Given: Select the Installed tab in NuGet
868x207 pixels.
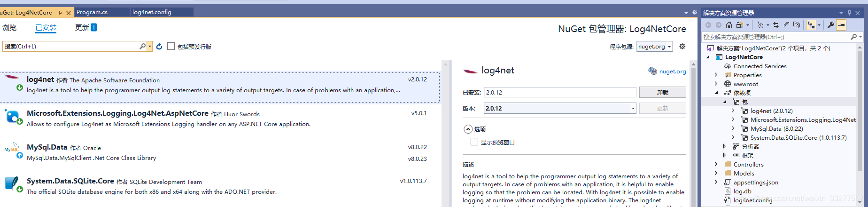Looking at the screenshot, I should [46, 28].
